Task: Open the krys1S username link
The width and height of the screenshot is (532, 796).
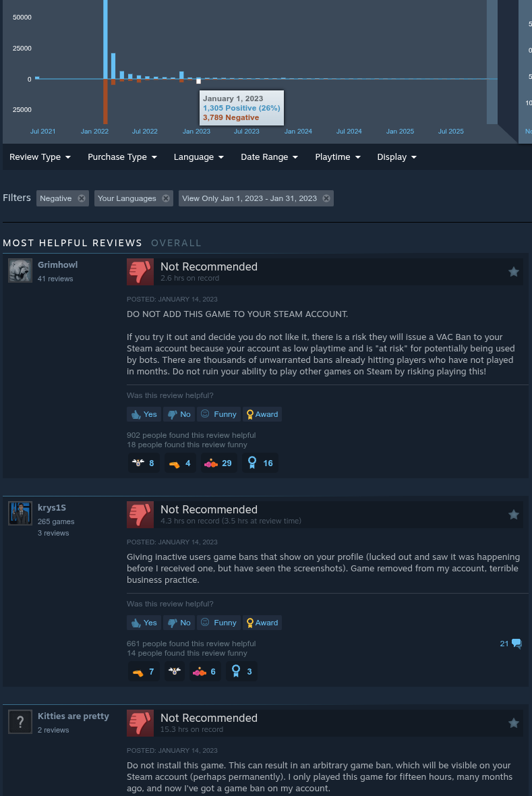Action: 52,508
